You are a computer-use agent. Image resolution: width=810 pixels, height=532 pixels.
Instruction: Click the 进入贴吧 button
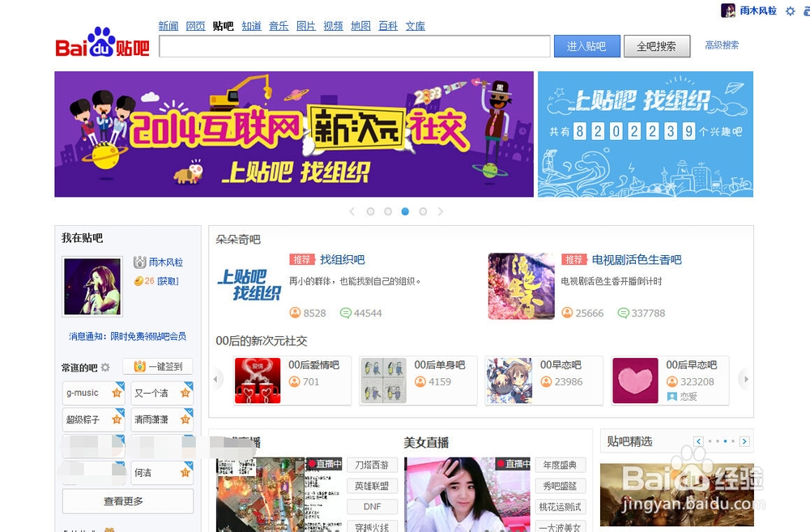point(586,46)
